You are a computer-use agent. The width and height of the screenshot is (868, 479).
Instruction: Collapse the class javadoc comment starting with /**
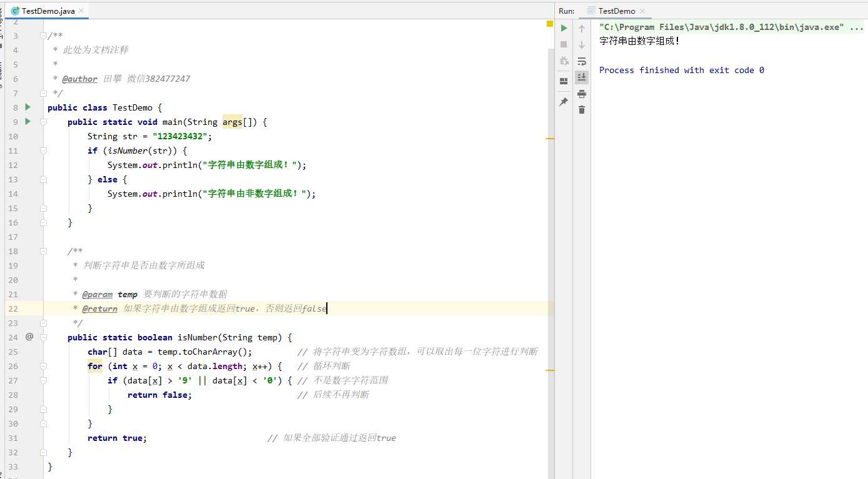[44, 36]
